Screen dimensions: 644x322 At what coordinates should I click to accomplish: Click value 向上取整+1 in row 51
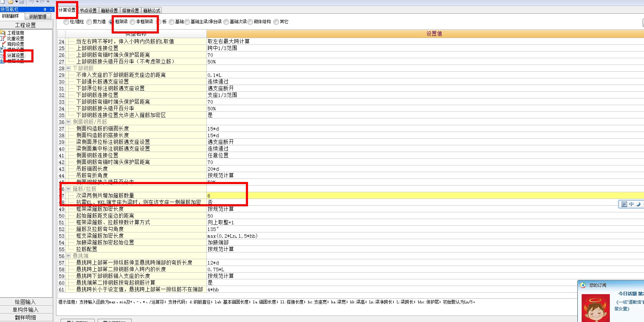(425, 223)
